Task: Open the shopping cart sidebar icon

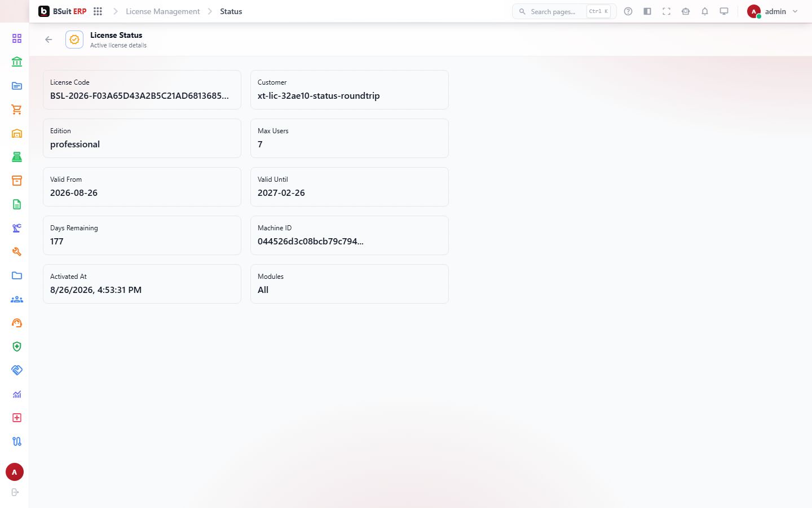Action: [17, 110]
